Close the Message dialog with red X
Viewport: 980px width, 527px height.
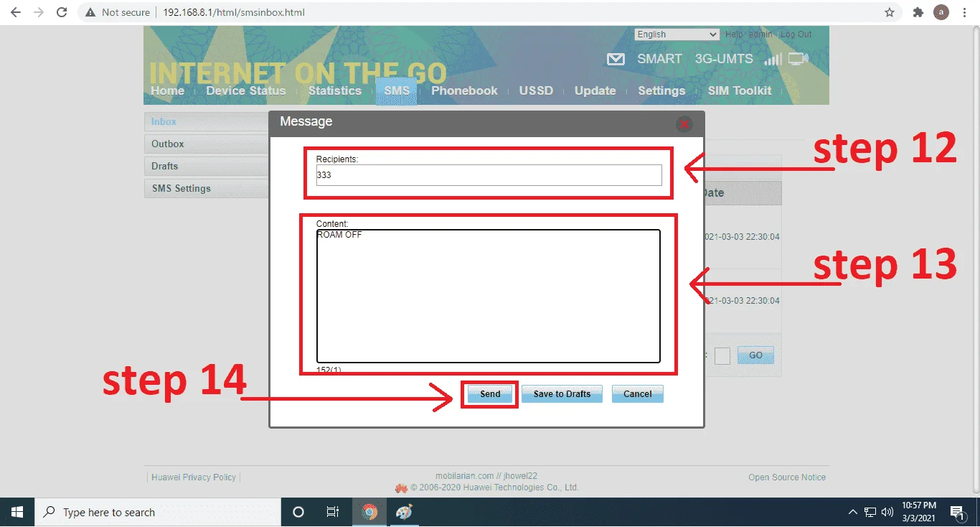coord(684,124)
